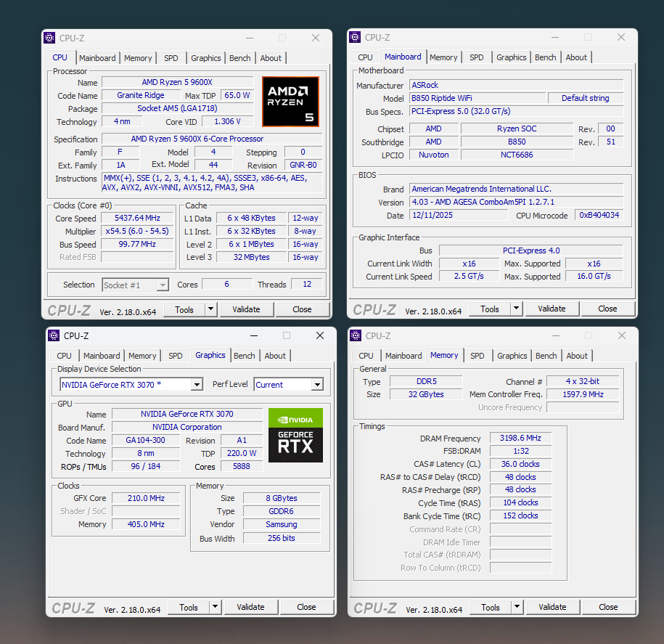Select the SPD tab in the Memory window
664x644 pixels.
[477, 356]
